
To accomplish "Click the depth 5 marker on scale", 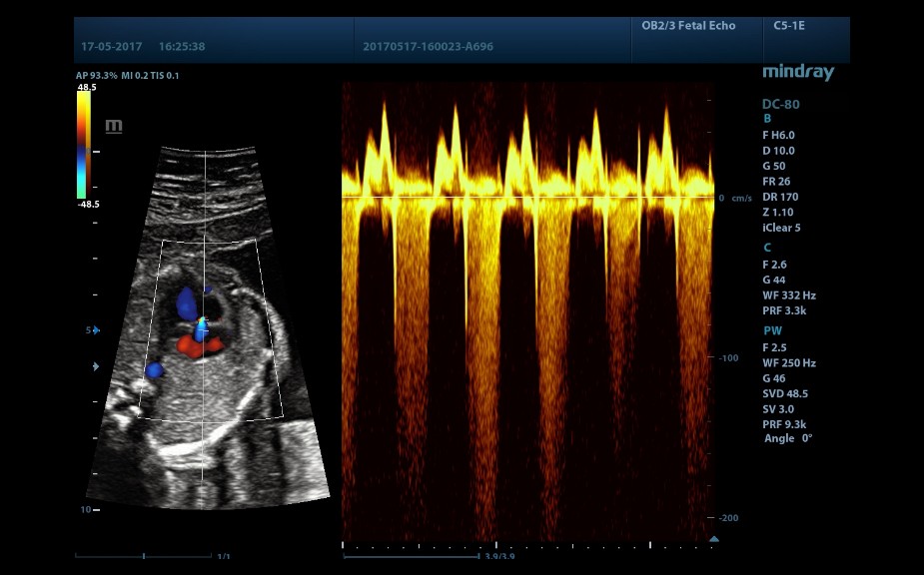I will pyautogui.click(x=88, y=329).
